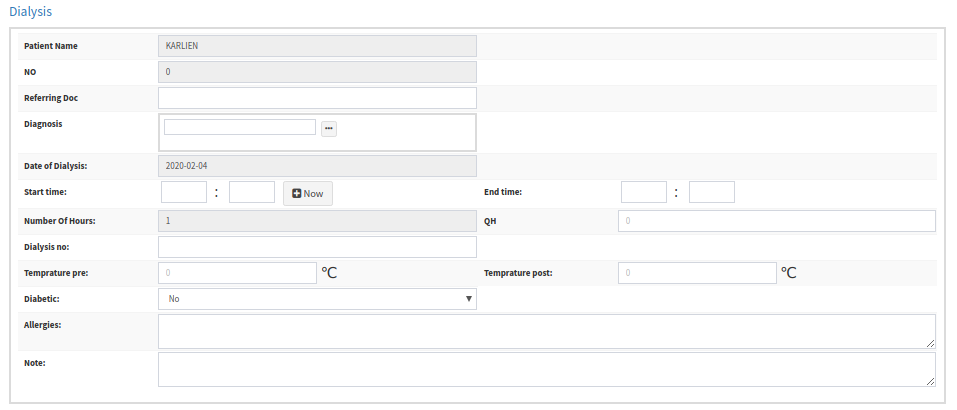957x410 pixels.
Task: Click the Date of Dialysis field 2020-02-04
Action: (317, 165)
